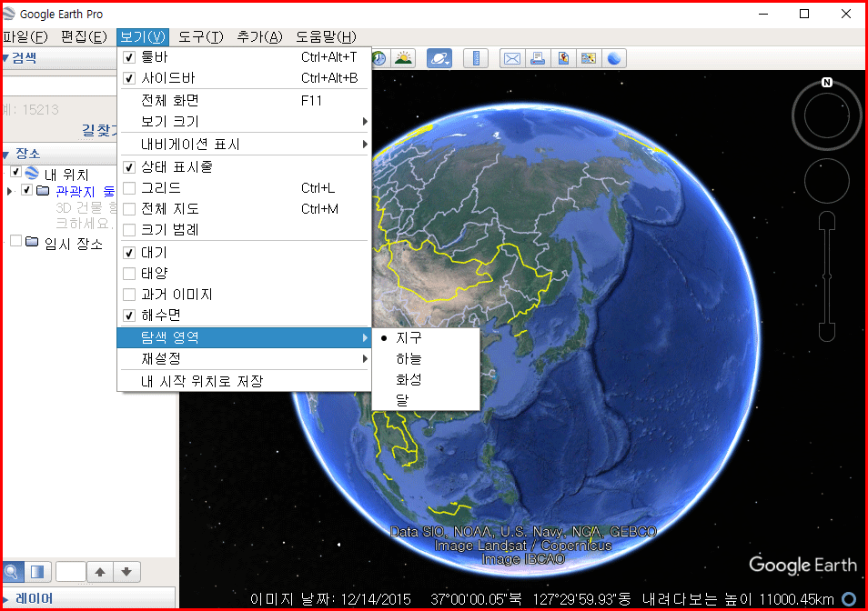Click the blank field beside opacity button
868x611 pixels.
click(71, 572)
